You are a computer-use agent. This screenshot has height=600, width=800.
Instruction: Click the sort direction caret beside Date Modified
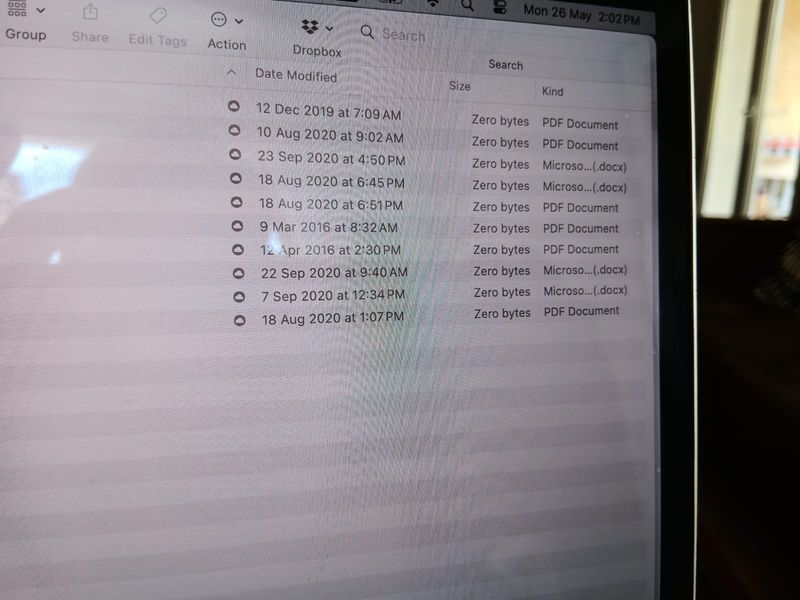[x=231, y=72]
